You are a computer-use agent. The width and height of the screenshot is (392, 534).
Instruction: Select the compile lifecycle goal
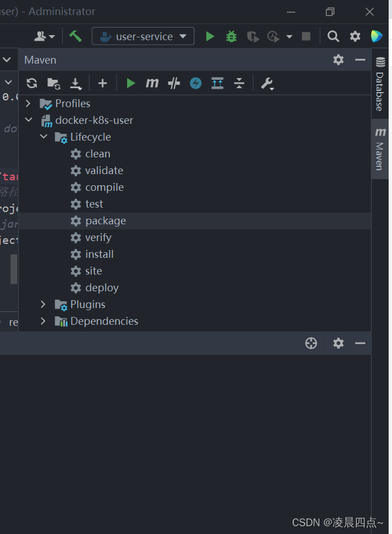(104, 187)
